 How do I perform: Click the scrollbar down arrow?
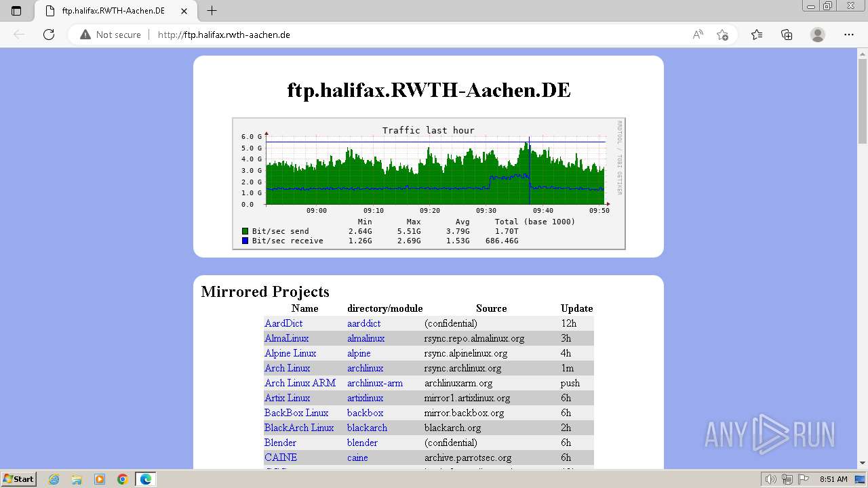[863, 463]
